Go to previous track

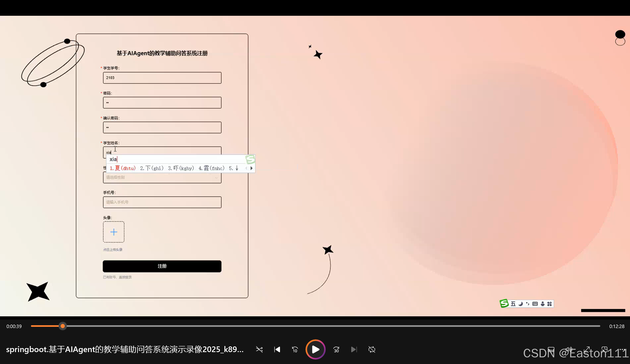[277, 349]
